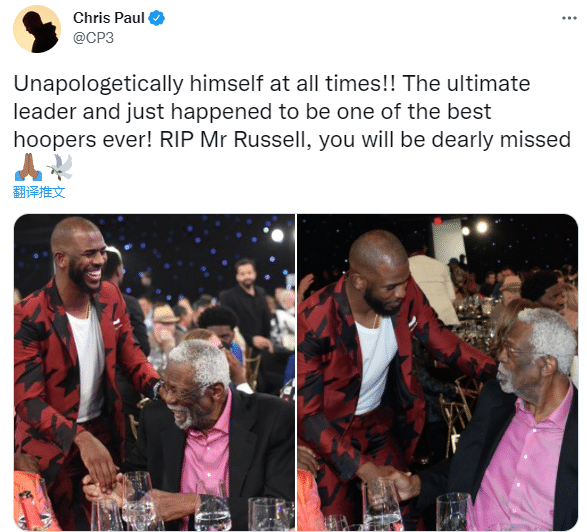Image resolution: width=587 pixels, height=532 pixels.
Task: Click the word 'Unapologetically' in the tweet text
Action: [x=99, y=84]
